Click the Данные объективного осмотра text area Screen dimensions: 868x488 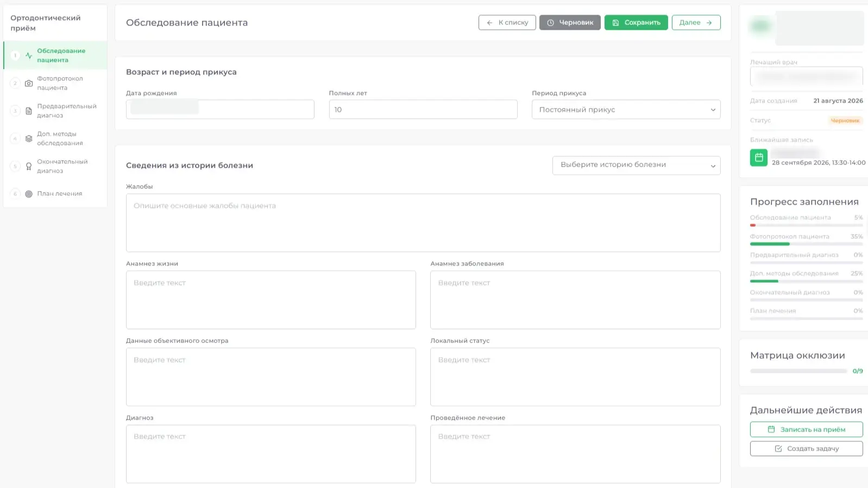pos(271,377)
